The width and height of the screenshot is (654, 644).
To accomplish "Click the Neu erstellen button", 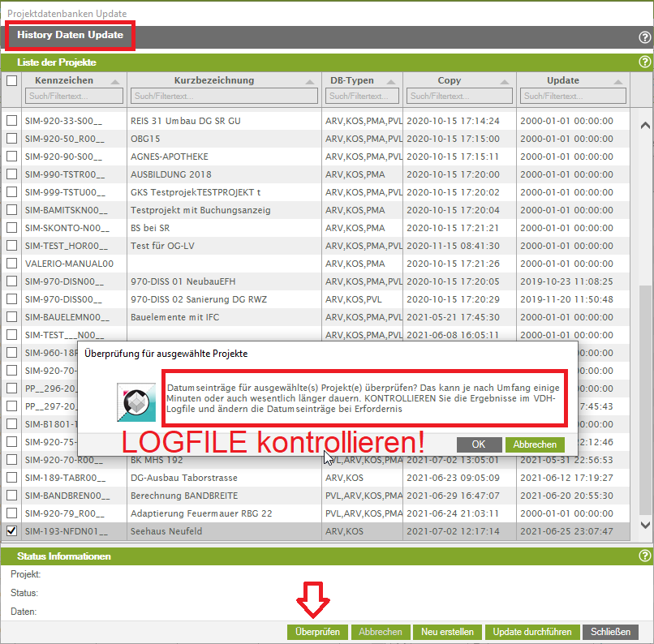I will 448,632.
